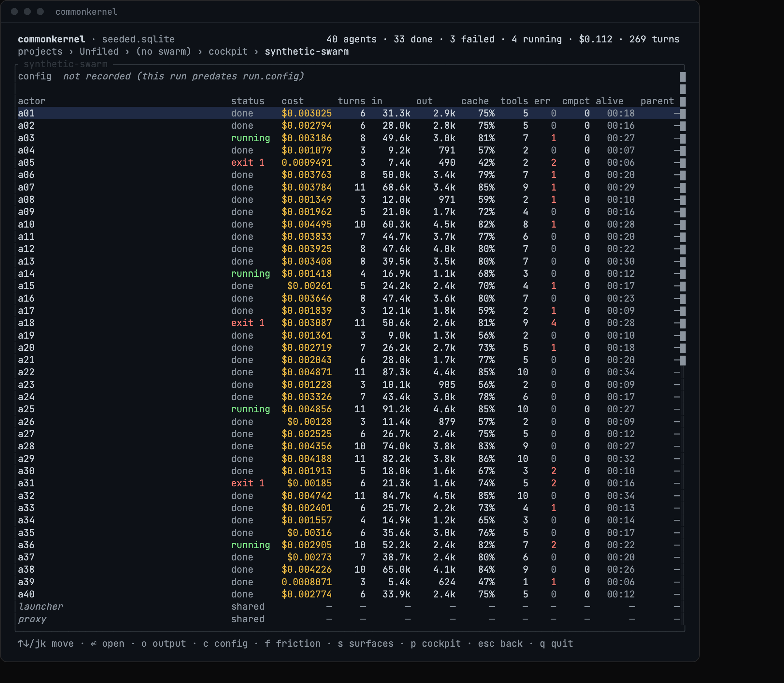Click the 'err' column header
The width and height of the screenshot is (784, 683).
(542, 101)
